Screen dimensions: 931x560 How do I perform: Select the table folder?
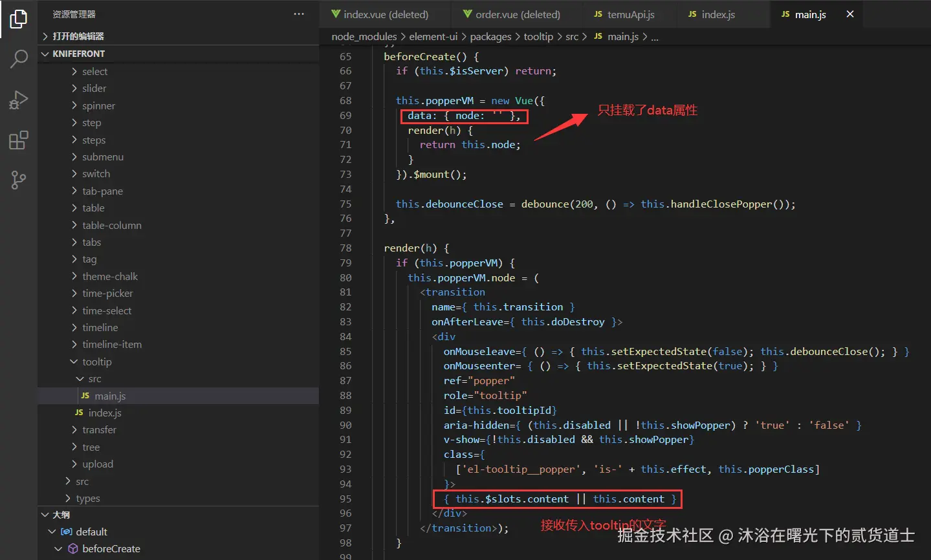178,208
